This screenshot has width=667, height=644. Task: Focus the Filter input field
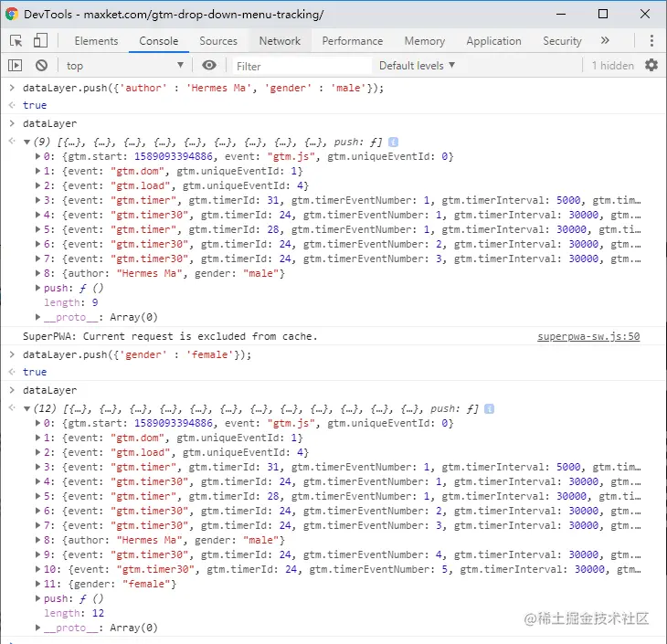302,66
